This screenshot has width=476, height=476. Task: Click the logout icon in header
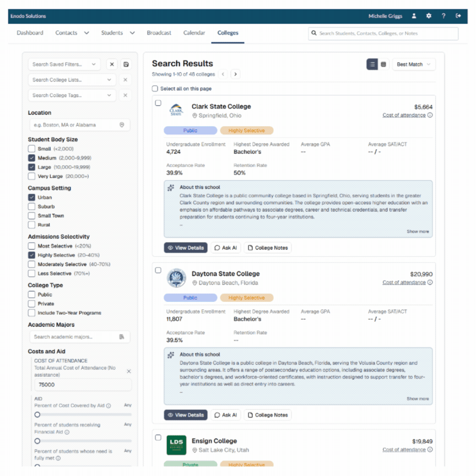pos(458,16)
